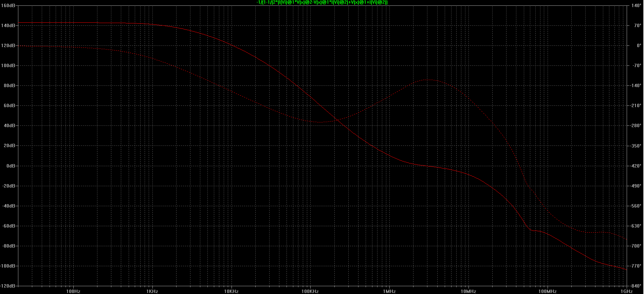Pick the -40dB magnitude axis label

(9, 206)
